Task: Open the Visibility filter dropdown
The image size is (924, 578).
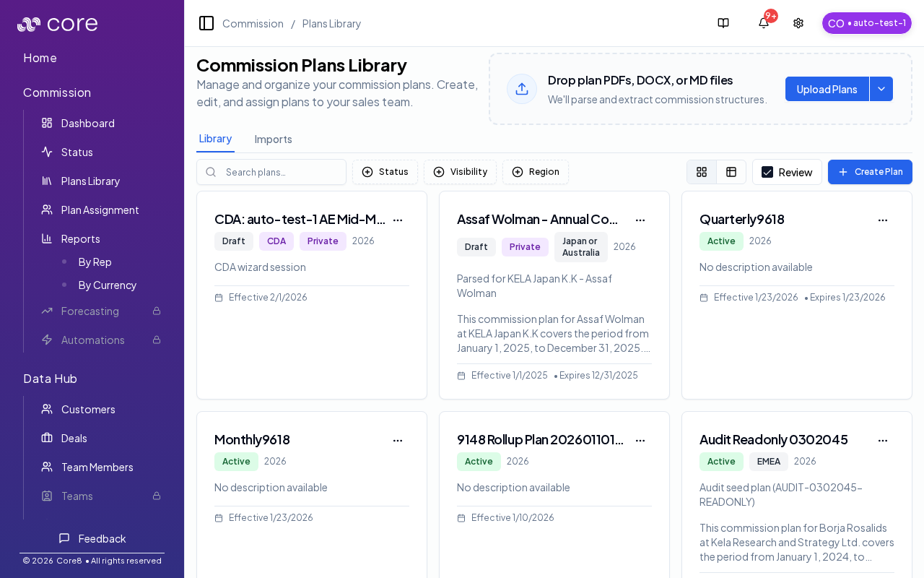Action: pos(460,172)
